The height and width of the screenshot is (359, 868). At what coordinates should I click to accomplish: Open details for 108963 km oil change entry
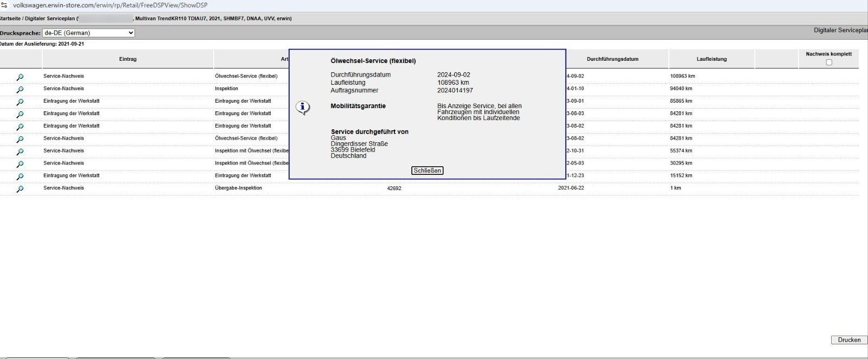pyautogui.click(x=20, y=77)
